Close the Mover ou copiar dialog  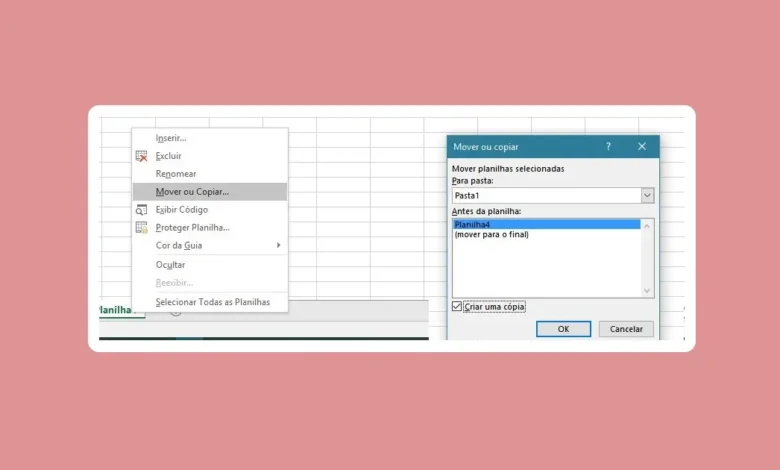click(642, 146)
